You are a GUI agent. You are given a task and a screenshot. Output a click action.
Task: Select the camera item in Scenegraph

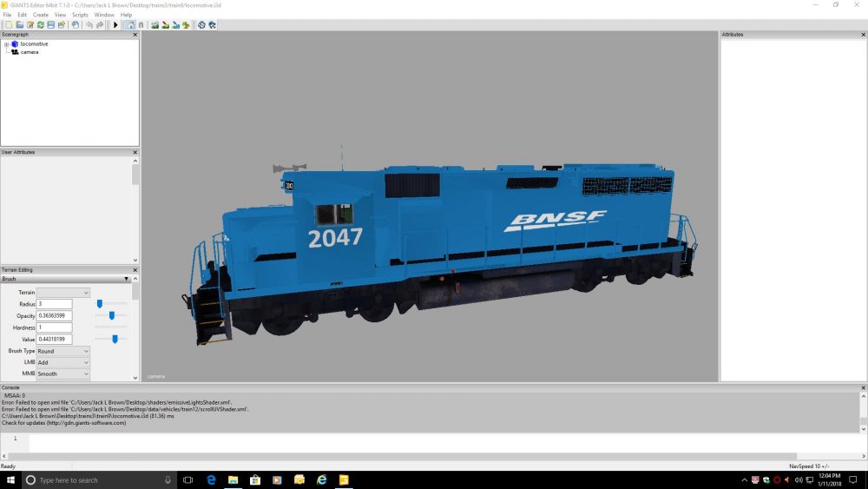[x=30, y=52]
